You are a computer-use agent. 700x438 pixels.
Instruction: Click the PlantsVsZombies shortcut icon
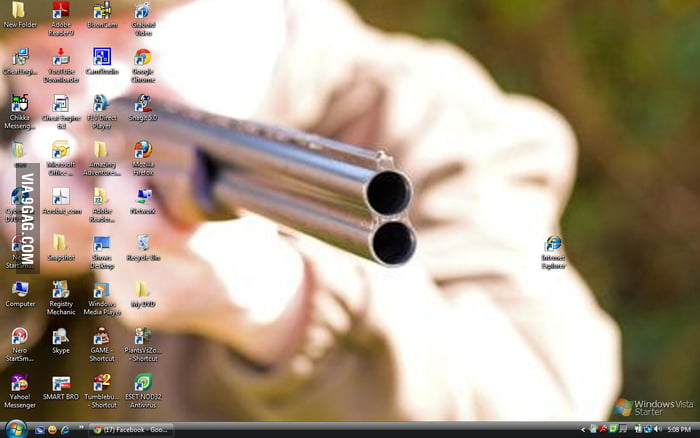pyautogui.click(x=143, y=336)
